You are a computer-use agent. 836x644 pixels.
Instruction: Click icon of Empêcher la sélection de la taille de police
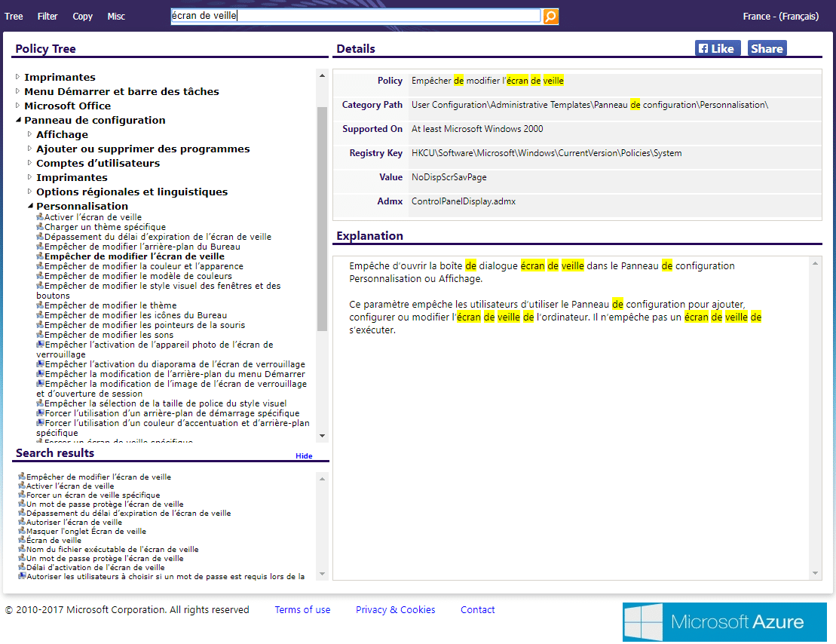(x=40, y=403)
